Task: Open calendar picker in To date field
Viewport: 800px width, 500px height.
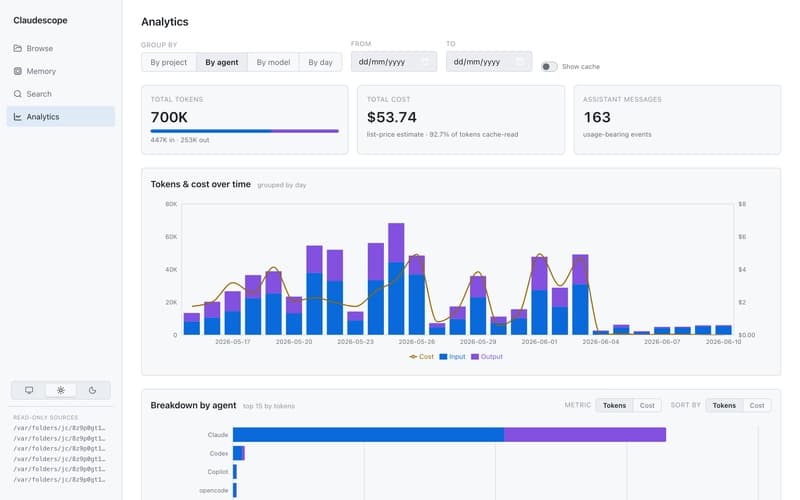Action: tap(520, 62)
